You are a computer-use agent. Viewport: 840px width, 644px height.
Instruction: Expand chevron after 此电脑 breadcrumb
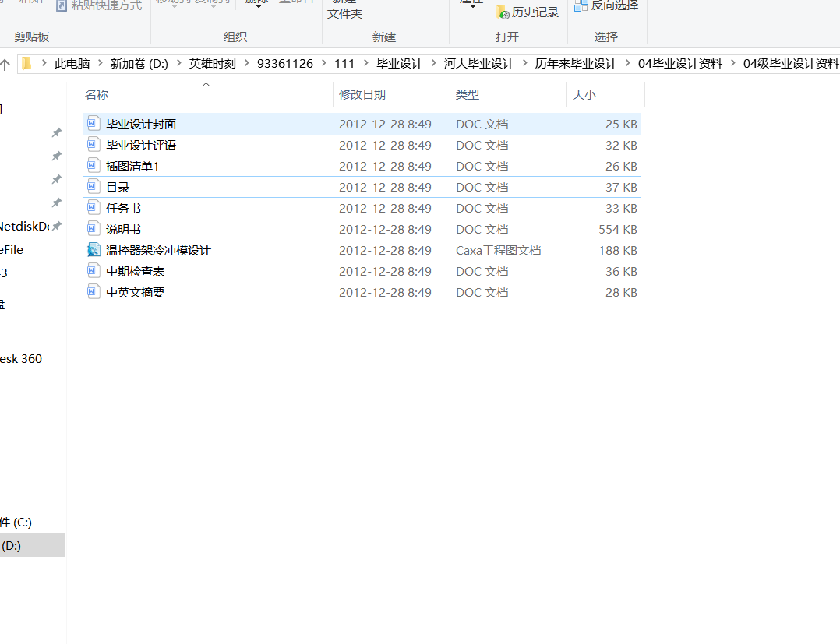tap(101, 64)
